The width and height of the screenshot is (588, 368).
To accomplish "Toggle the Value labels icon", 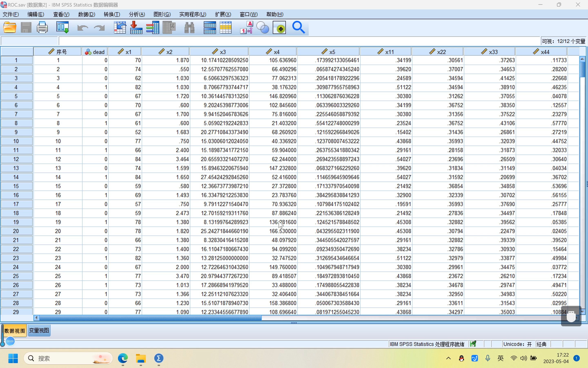I will click(247, 28).
